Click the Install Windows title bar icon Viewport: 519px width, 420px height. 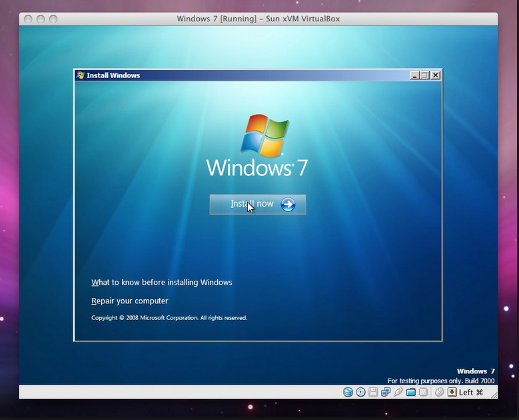(x=80, y=75)
